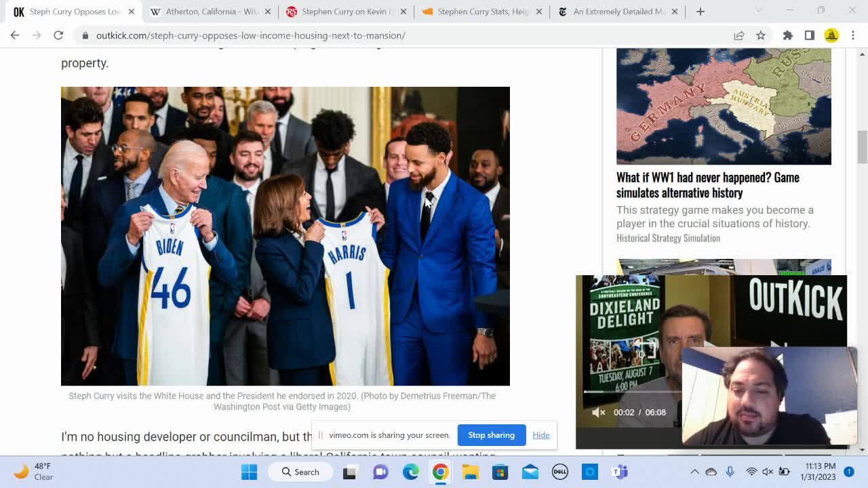Open OneDrive cloud icon in tray
Screen dimensions: 868x488
pos(711,472)
